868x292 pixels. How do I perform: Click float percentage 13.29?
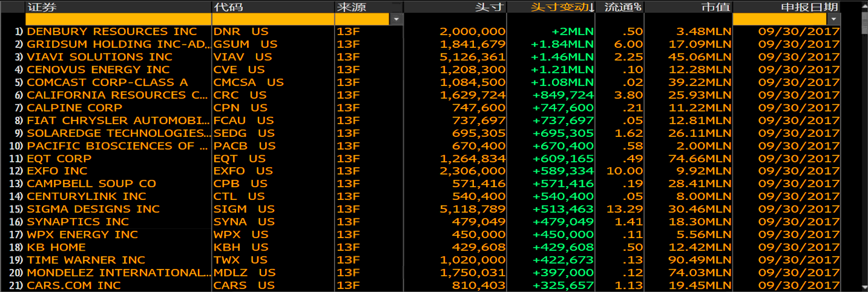click(x=625, y=209)
